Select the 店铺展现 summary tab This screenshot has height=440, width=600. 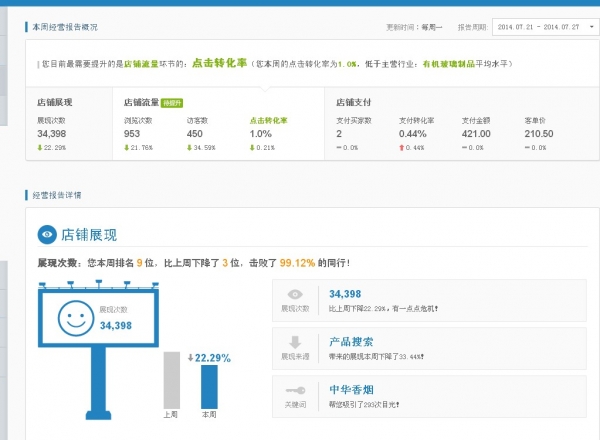coord(54,102)
